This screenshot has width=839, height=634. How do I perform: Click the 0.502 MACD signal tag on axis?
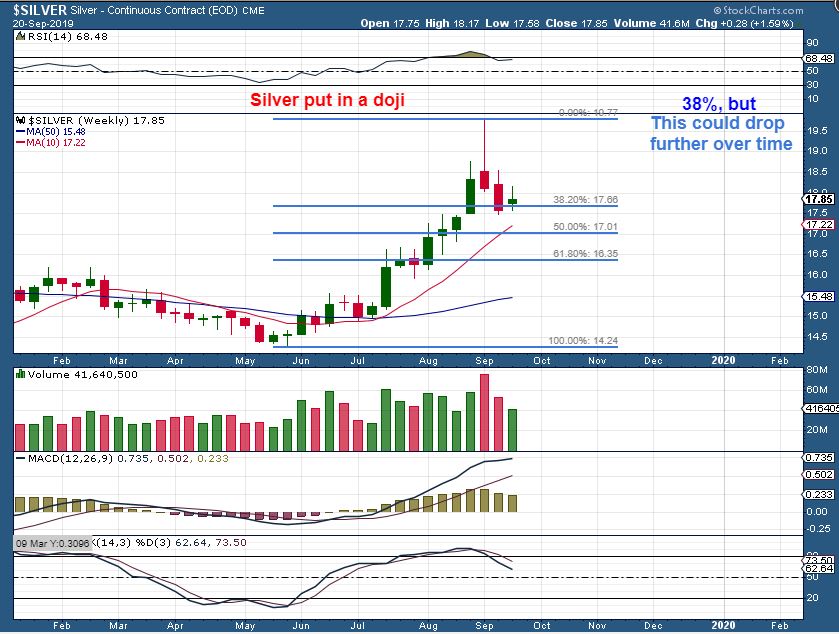point(819,475)
